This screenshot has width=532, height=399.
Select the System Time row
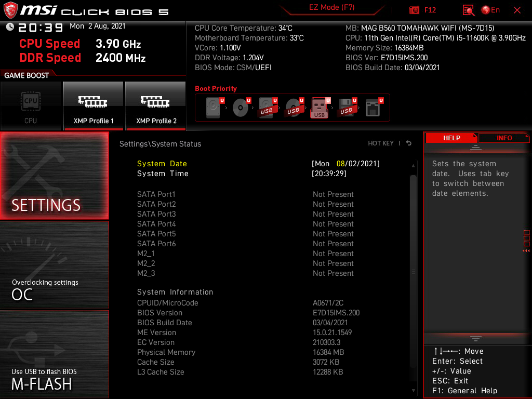pyautogui.click(x=258, y=174)
